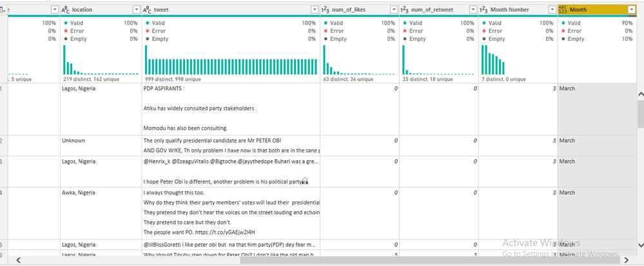
Task: Click '999 distinct, 998 unique' text
Action: point(173,79)
